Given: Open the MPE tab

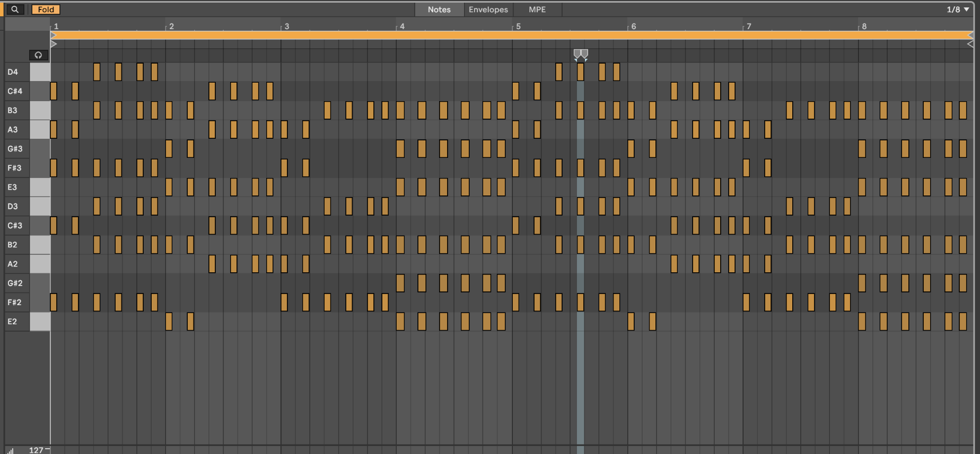Looking at the screenshot, I should 537,9.
